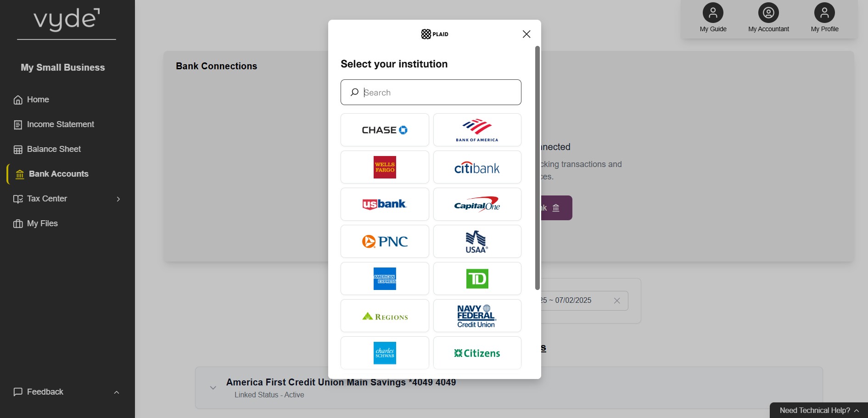Select the Capital One tile
868x418 pixels.
[x=477, y=204]
